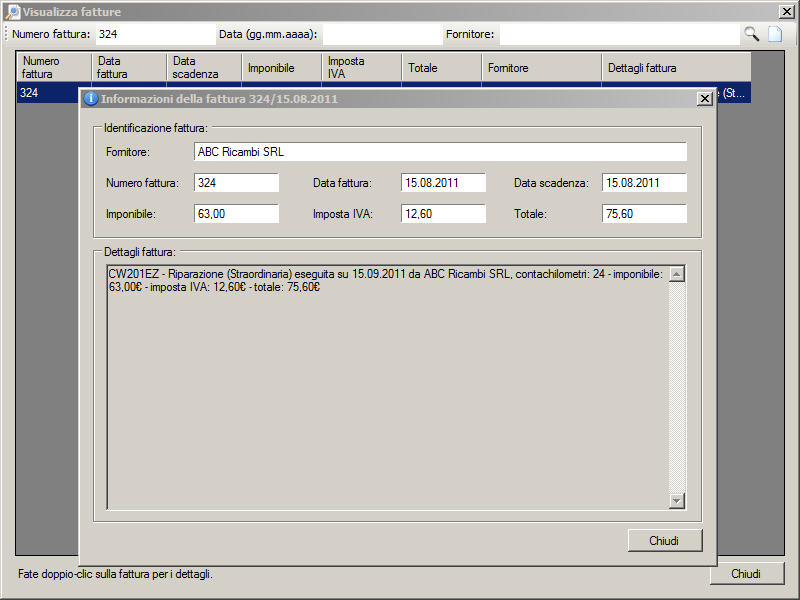The image size is (800, 600).
Task: Click the Dettagli fattura text area
Action: (x=388, y=387)
